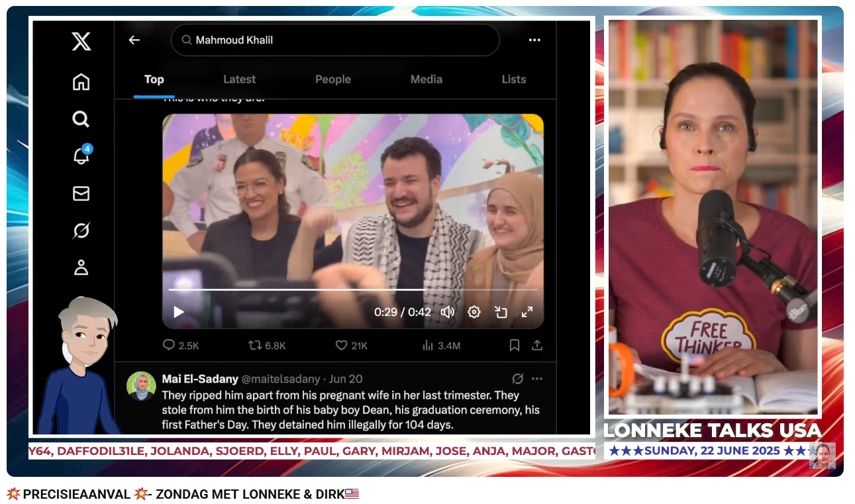Open Messages envelope icon
The width and height of the screenshot is (855, 504).
81,193
